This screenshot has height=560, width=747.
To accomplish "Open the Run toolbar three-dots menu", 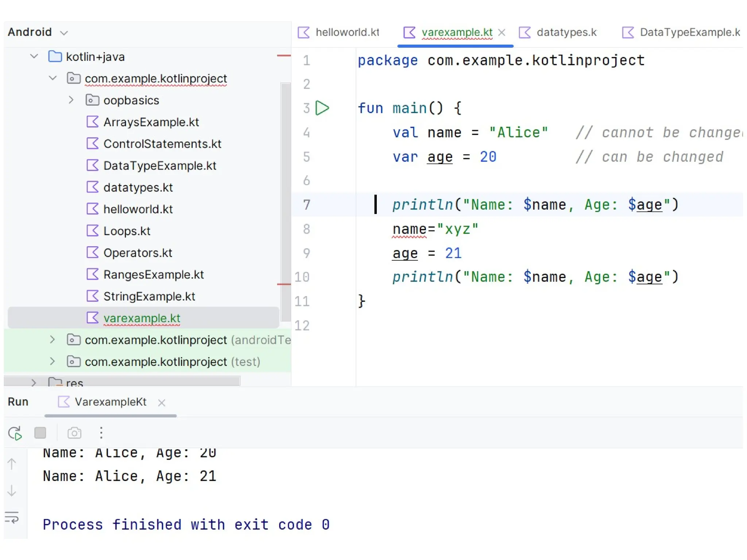I will coord(101,433).
